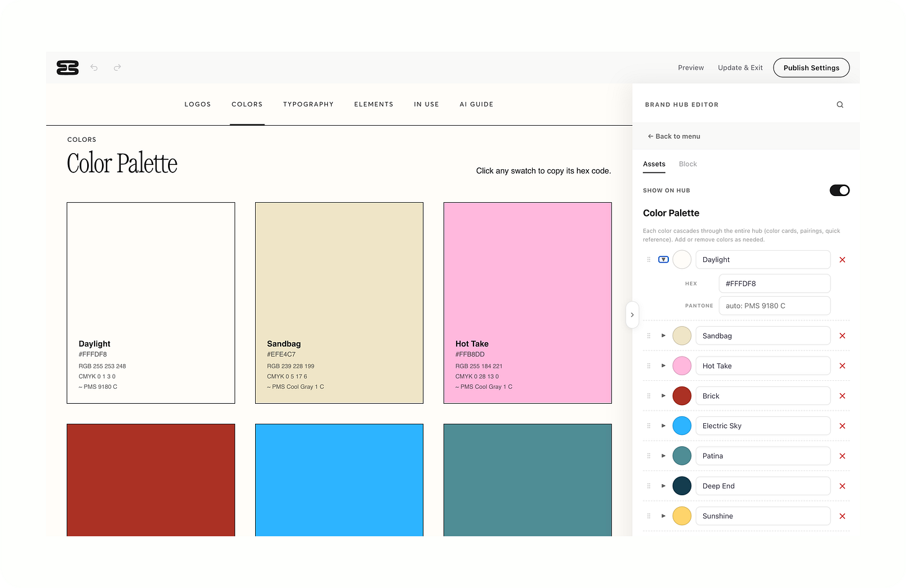The image size is (906, 588).
Task: Grab the Patina row drag handle
Action: click(x=649, y=456)
